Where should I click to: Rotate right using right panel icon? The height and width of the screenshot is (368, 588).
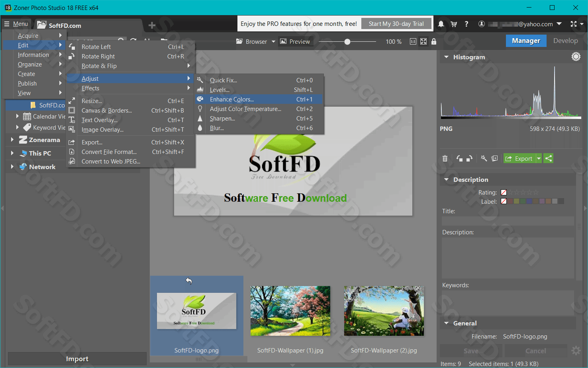[x=469, y=158]
